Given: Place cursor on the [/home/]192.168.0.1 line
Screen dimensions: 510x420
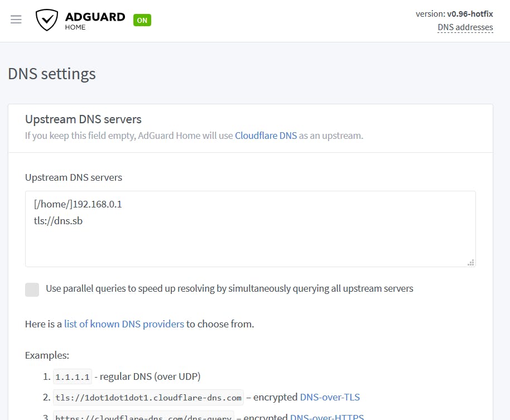Looking at the screenshot, I should pos(78,205).
